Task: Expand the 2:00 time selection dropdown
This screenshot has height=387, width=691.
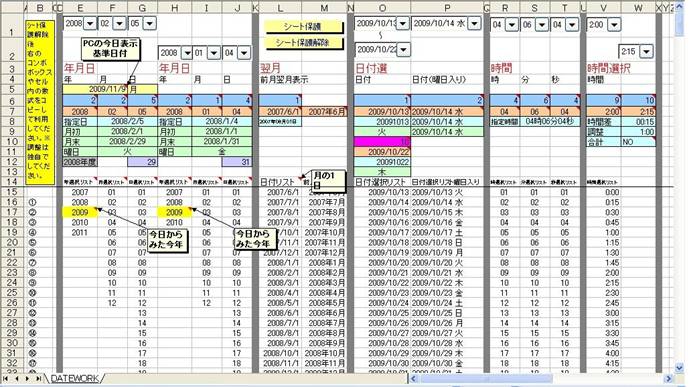Action: pos(614,25)
